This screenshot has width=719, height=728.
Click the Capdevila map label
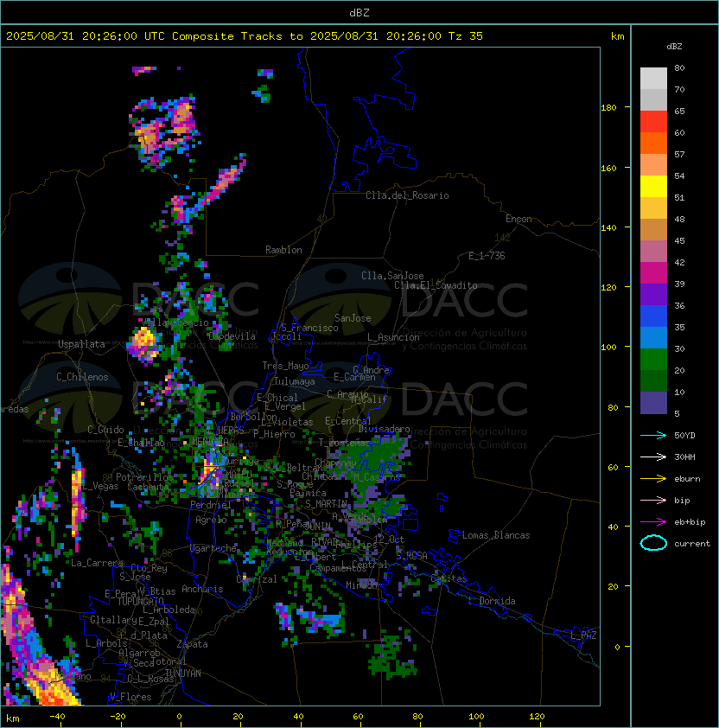[232, 336]
